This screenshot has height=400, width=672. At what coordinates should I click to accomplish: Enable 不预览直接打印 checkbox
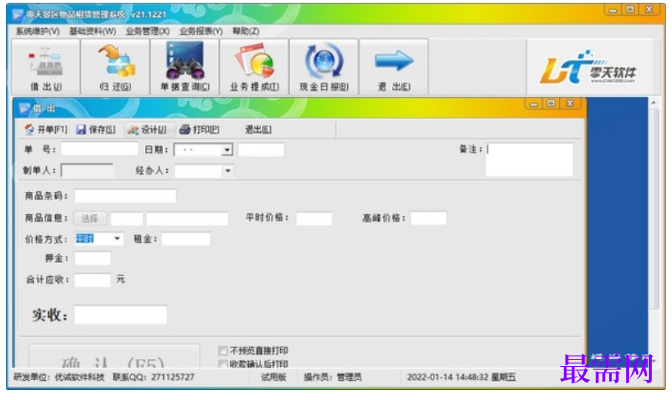[223, 351]
